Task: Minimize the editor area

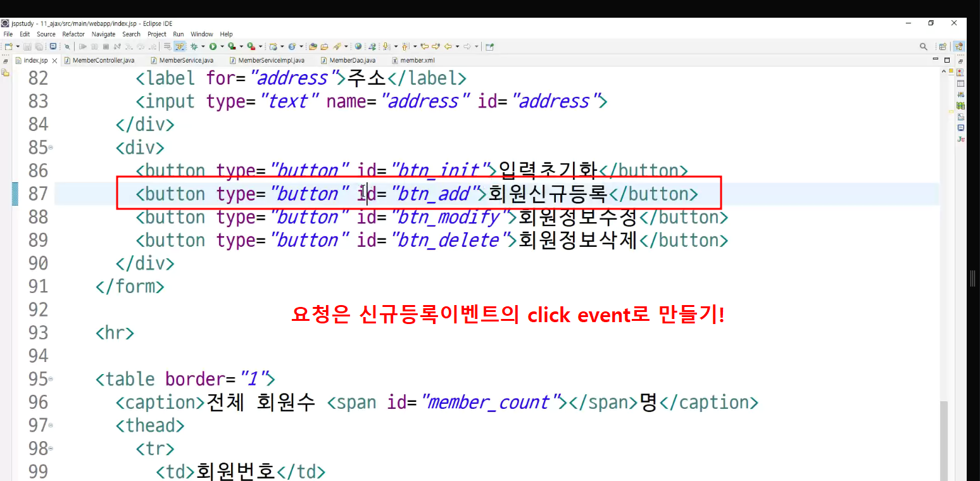Action: [x=936, y=59]
